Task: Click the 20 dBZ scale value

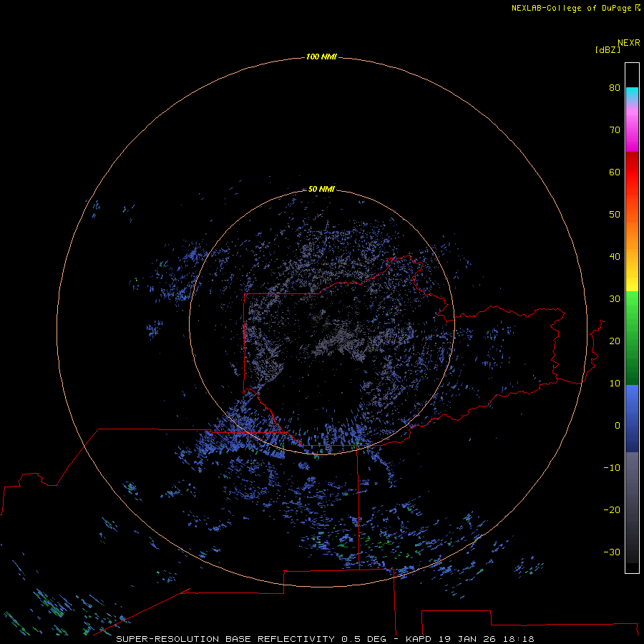Action: [x=615, y=341]
